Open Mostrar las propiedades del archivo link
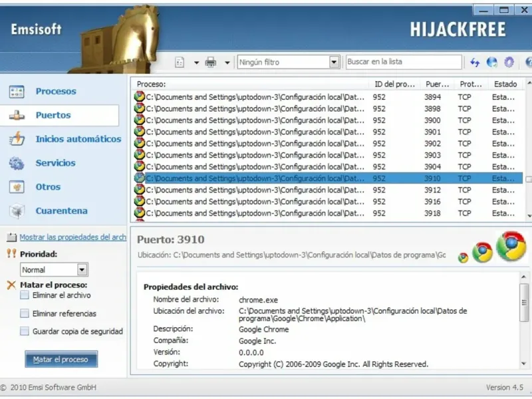Image resolution: width=532 pixels, height=399 pixels. pyautogui.click(x=72, y=237)
